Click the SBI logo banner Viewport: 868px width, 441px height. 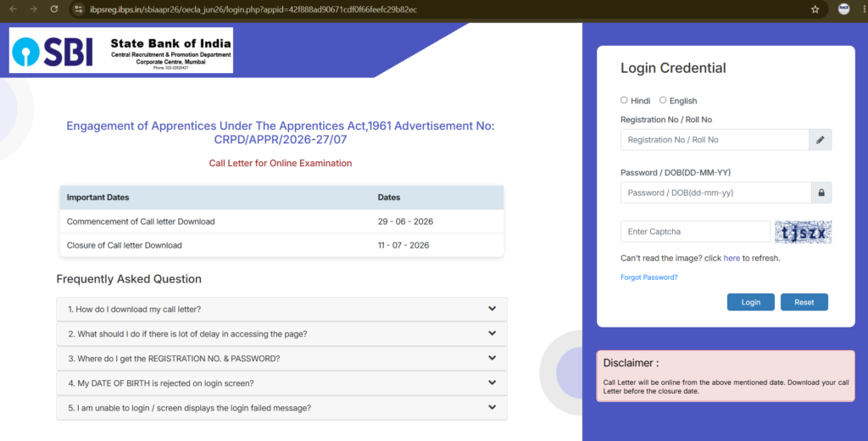pyautogui.click(x=121, y=50)
